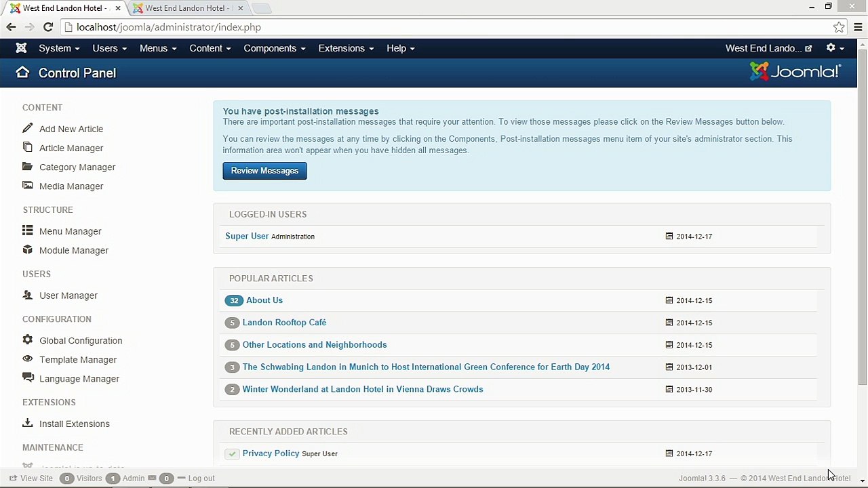Click the Language Manager link
The width and height of the screenshot is (868, 488).
click(x=79, y=379)
